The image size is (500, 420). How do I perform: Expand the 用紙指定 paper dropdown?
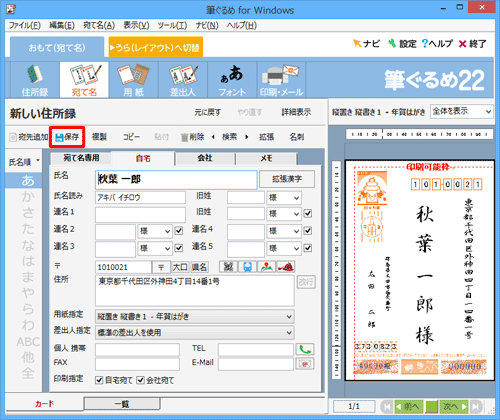pyautogui.click(x=195, y=316)
